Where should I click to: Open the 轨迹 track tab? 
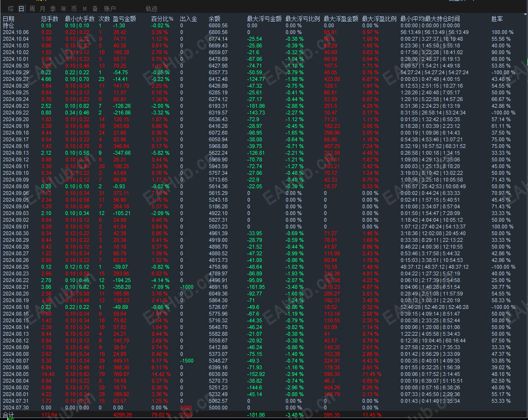[151, 9]
